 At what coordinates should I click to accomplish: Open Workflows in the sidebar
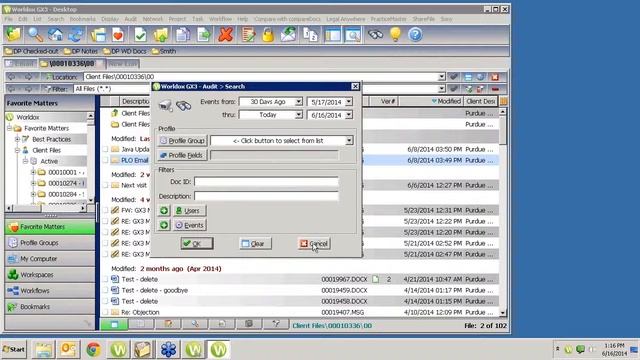(x=50, y=291)
